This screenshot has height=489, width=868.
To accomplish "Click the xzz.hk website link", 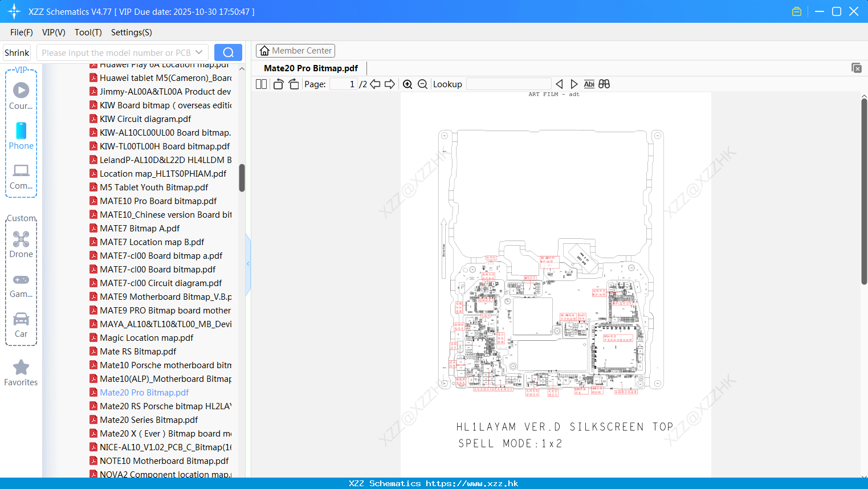I will tap(472, 483).
